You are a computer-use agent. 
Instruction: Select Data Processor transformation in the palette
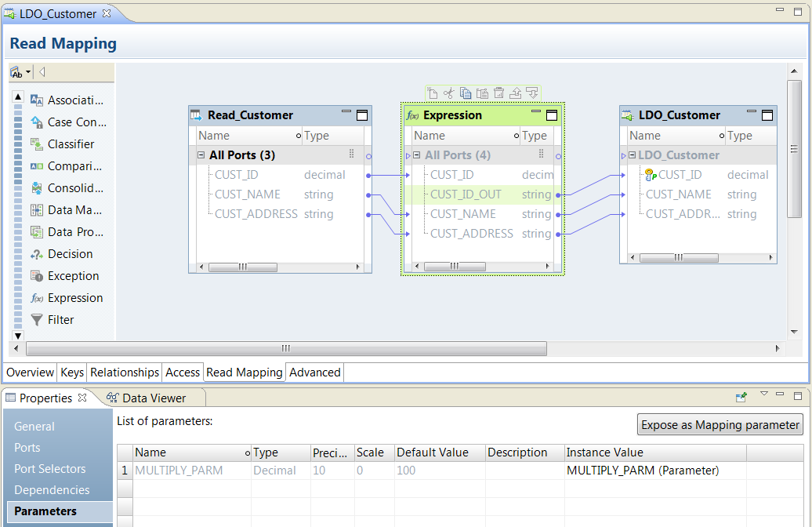point(67,232)
